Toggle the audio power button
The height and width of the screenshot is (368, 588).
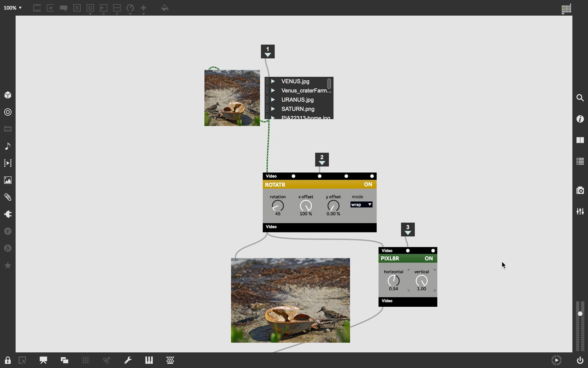(580, 360)
